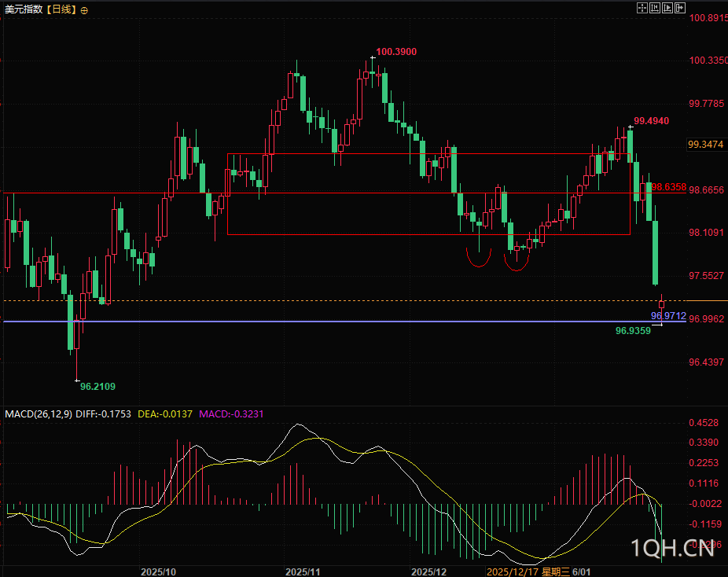The width and height of the screenshot is (728, 577).
Task: Click the peak label 99.4940
Action: 652,121
